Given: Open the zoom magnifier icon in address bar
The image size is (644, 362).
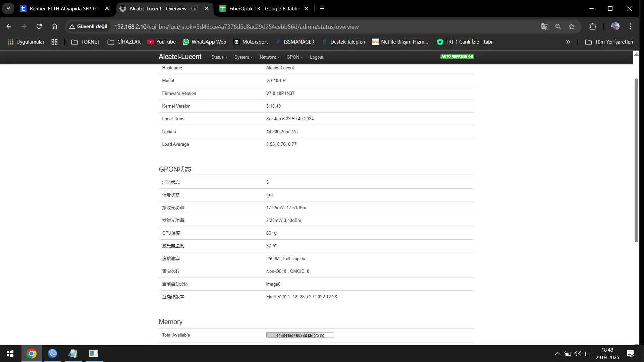Looking at the screenshot, I should click(558, 26).
